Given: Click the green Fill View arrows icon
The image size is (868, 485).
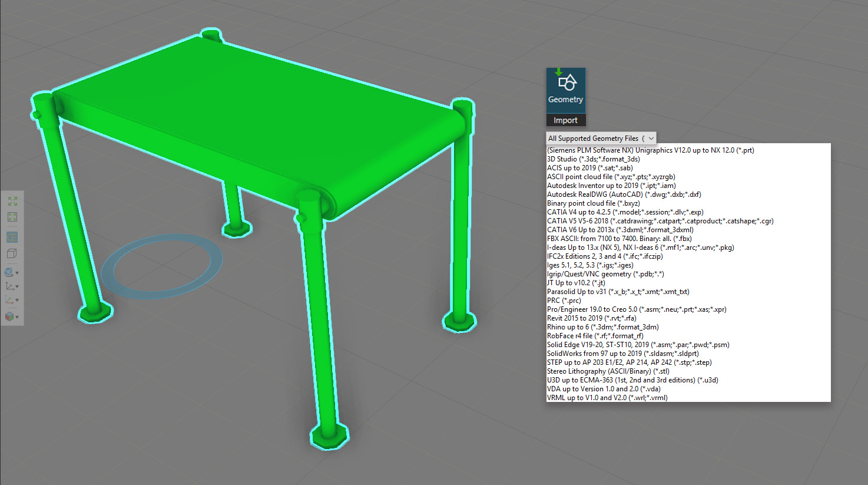Looking at the screenshot, I should [12, 202].
